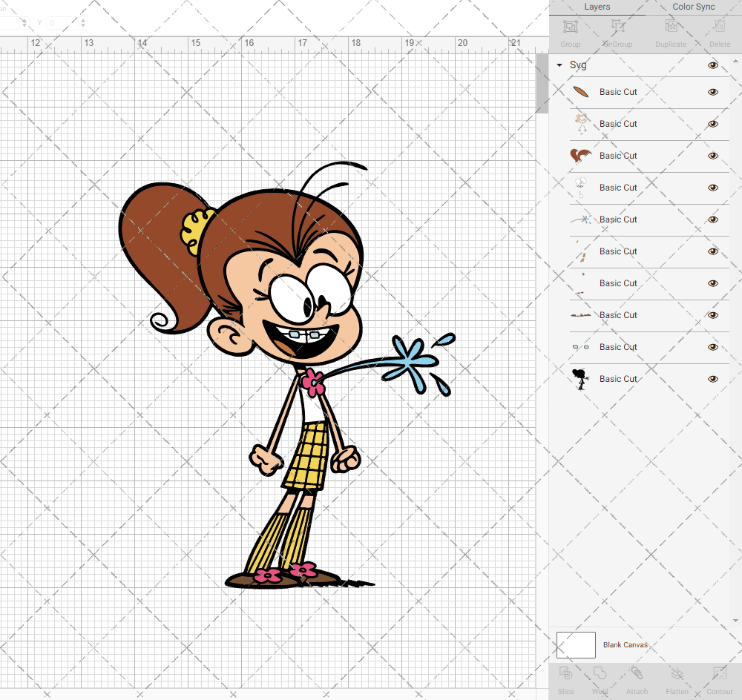Image resolution: width=742 pixels, height=700 pixels.
Task: Select the white eyes layer thumbnail
Action: coord(581,188)
